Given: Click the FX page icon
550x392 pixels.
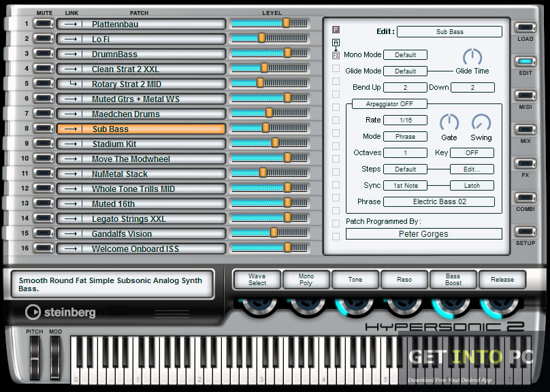Looking at the screenshot, I should point(336,55).
